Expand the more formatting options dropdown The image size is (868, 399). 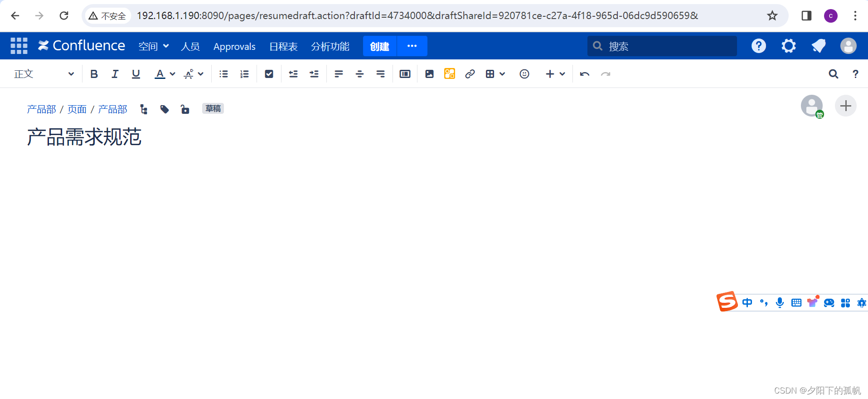pos(194,74)
